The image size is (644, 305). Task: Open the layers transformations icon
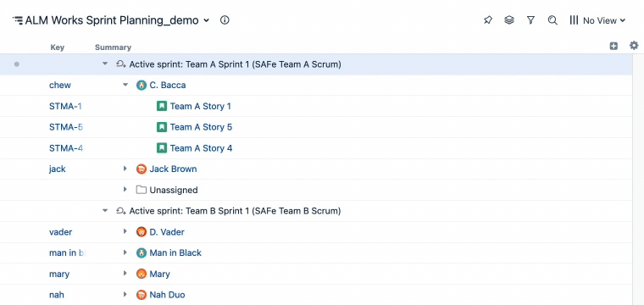(509, 20)
